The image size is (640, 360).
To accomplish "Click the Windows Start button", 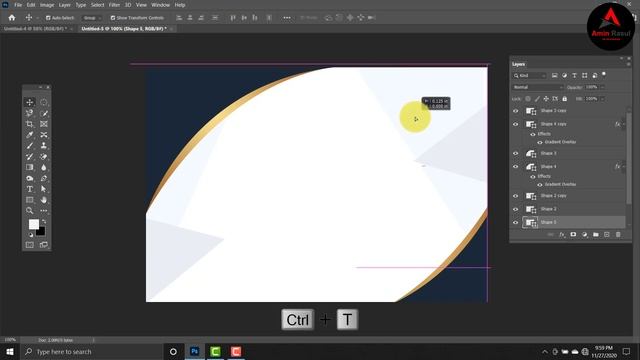I will pos(10,351).
